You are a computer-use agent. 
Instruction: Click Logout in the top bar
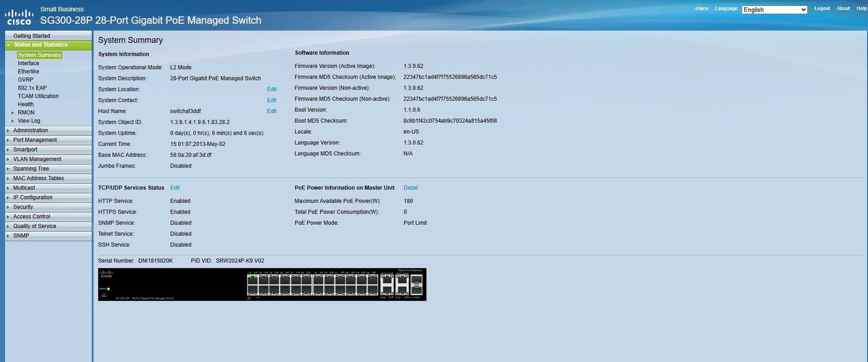pos(821,8)
